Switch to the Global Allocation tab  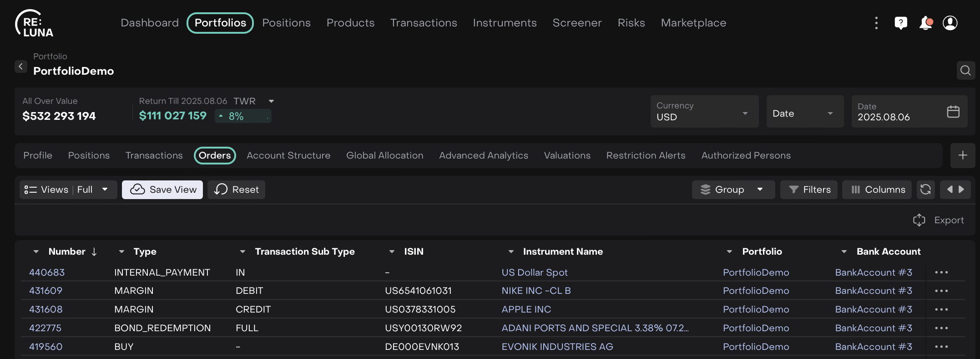[384, 155]
